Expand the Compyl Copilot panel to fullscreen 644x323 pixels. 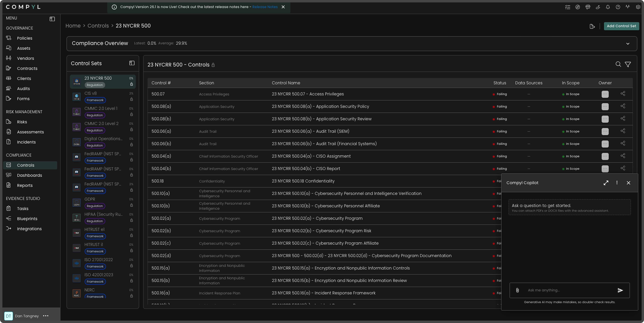606,183
